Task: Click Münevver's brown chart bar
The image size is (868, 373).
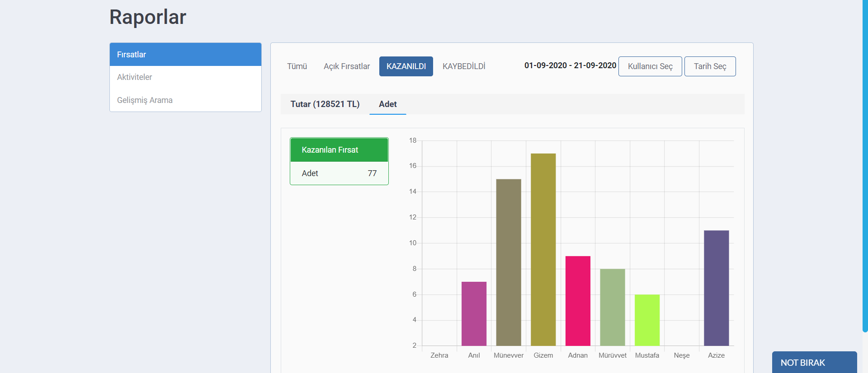Action: [x=509, y=262]
